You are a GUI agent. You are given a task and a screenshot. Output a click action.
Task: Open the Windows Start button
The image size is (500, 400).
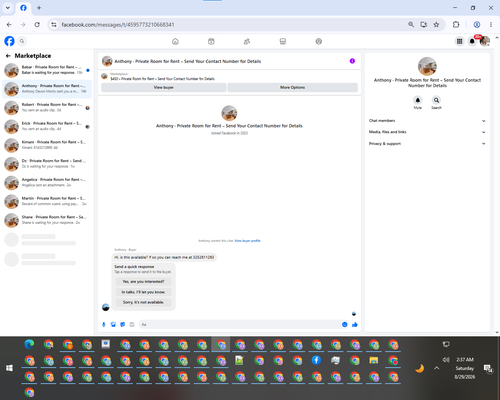(9, 368)
